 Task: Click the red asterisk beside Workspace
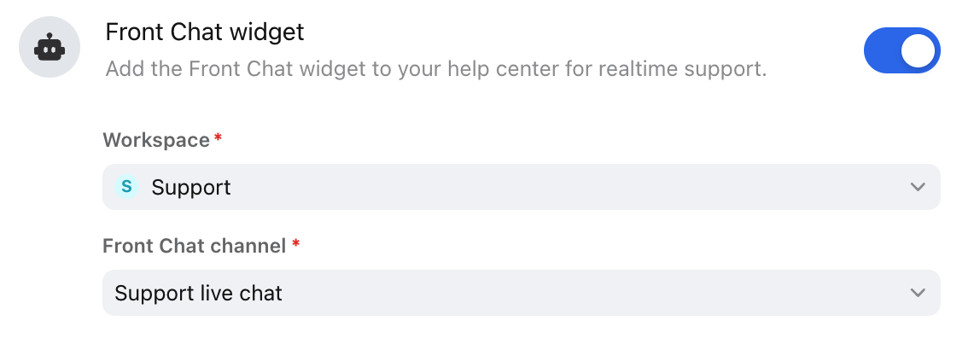218,137
